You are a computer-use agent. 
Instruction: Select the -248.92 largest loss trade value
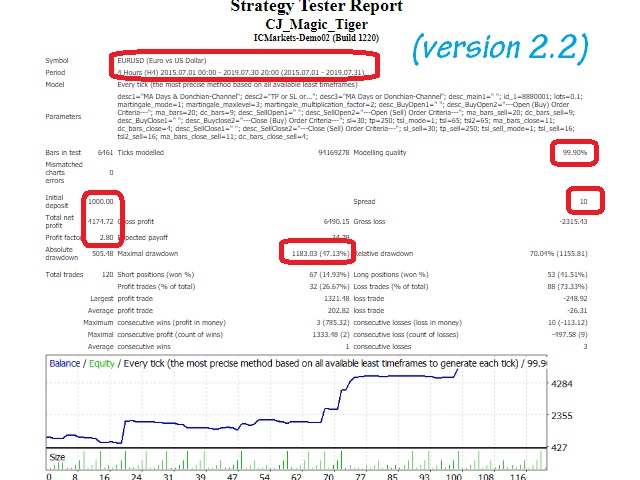(x=575, y=299)
